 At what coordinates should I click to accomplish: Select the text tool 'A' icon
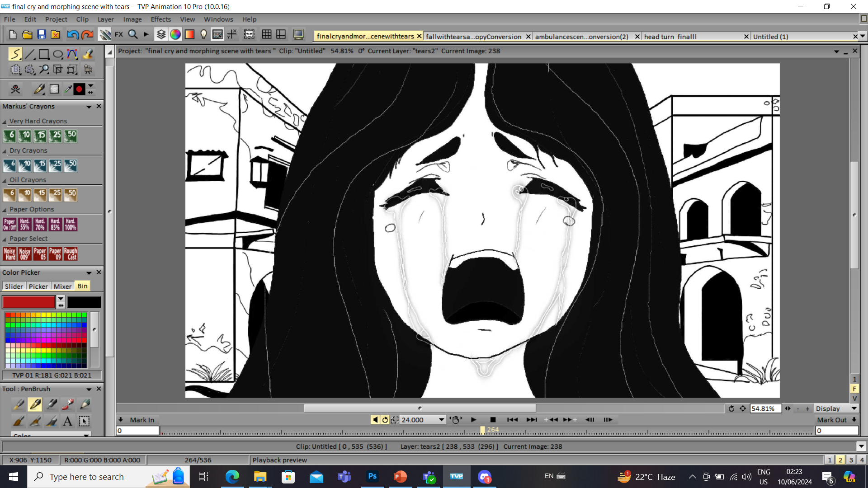pyautogui.click(x=67, y=421)
